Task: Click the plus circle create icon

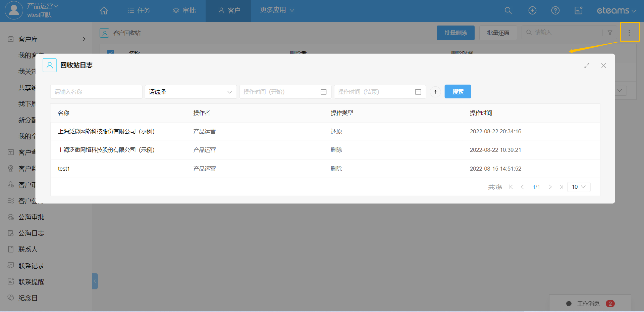Action: coord(532,11)
